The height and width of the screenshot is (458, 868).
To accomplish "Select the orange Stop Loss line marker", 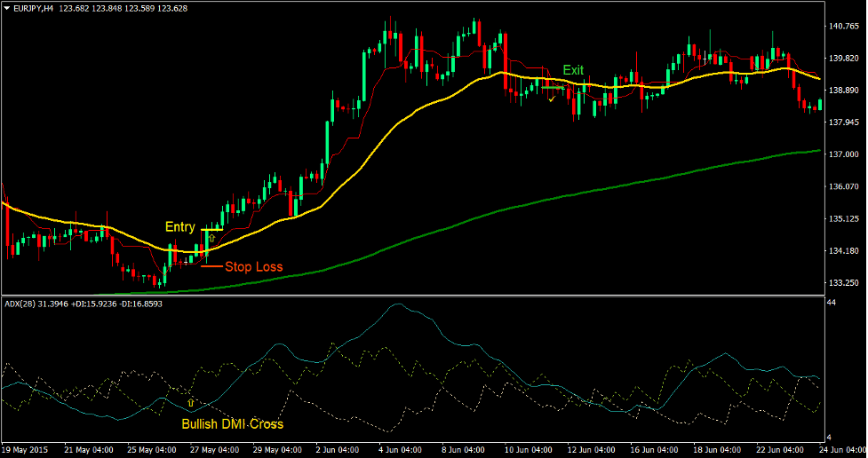I will coord(211,265).
